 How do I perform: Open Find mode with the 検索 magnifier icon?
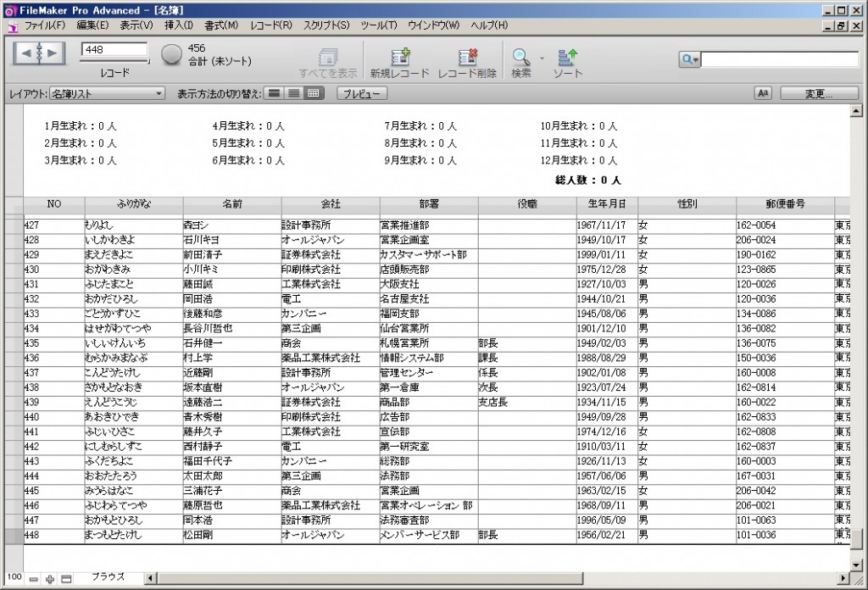pos(520,58)
